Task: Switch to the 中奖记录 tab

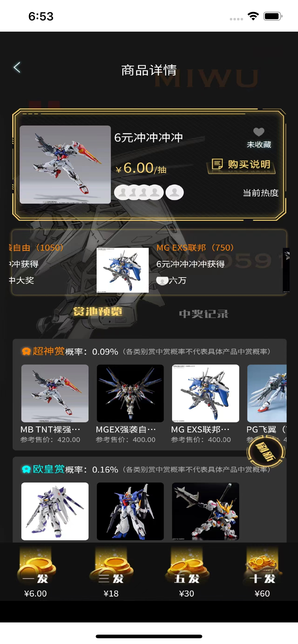Action: [x=204, y=314]
